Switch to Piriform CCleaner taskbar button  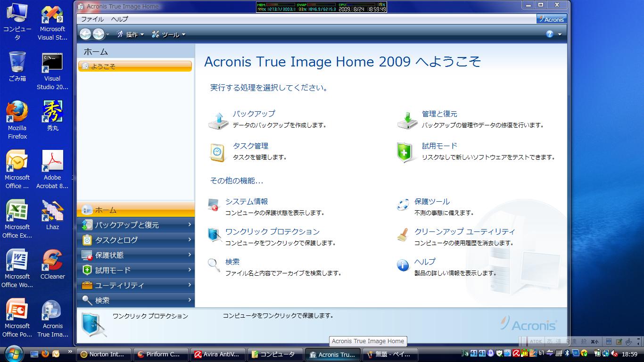pyautogui.click(x=161, y=354)
